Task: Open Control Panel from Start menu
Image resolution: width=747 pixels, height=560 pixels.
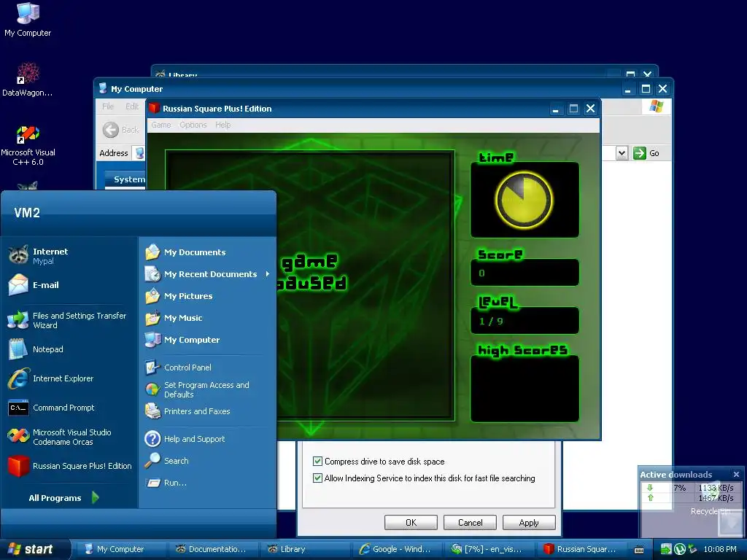Action: coord(207,367)
